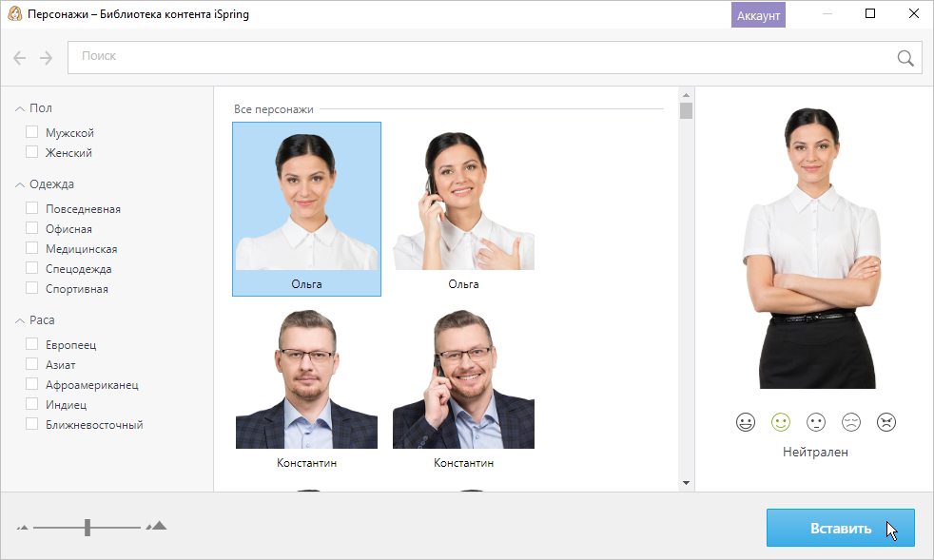Click the scrollbar up arrow
The height and width of the screenshot is (560, 934).
click(x=686, y=95)
